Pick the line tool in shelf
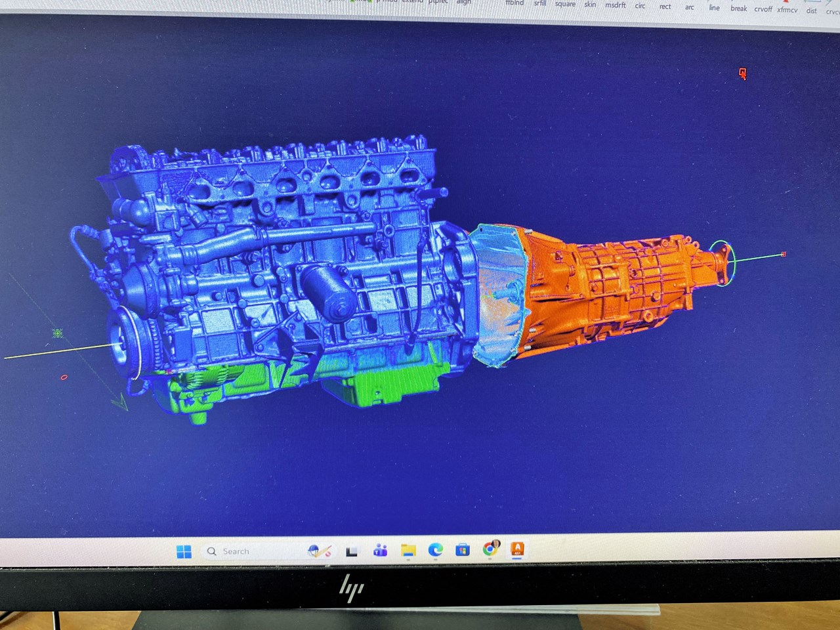The height and width of the screenshot is (630, 840). (x=714, y=8)
